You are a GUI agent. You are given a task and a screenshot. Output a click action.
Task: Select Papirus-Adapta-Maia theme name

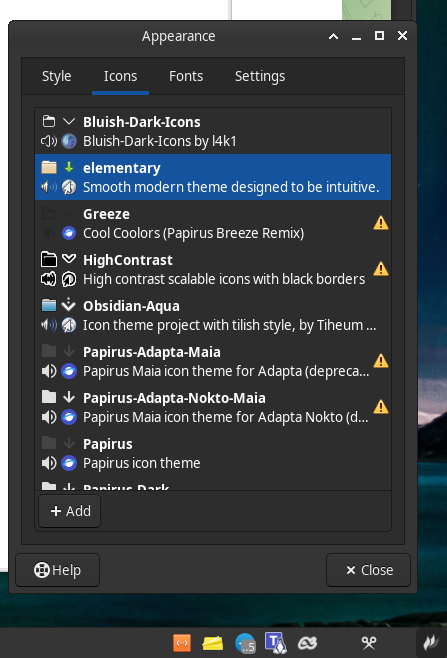[152, 352]
